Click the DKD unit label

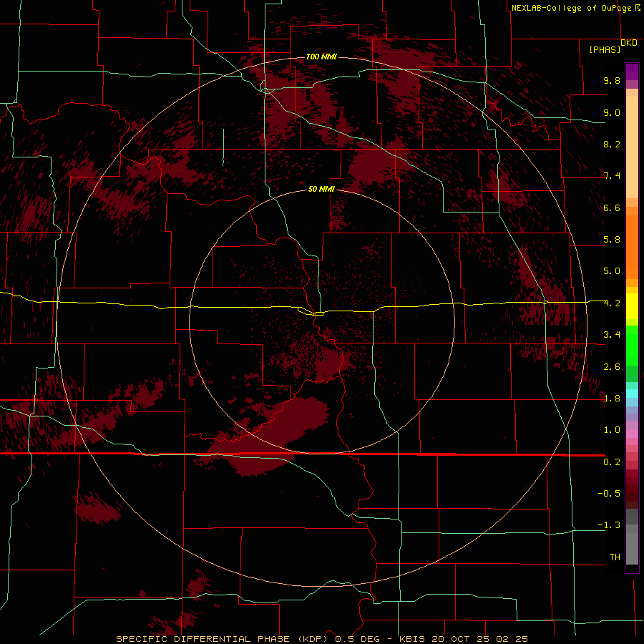[x=629, y=43]
